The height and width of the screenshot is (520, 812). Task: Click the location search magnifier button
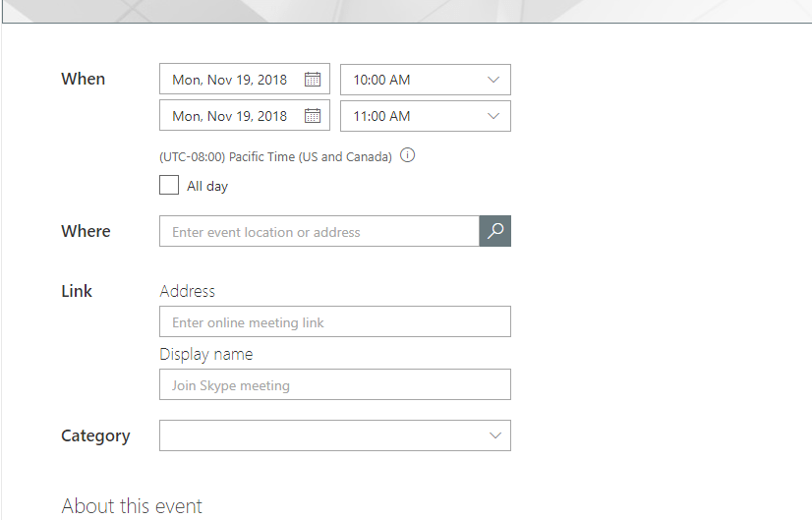(495, 231)
